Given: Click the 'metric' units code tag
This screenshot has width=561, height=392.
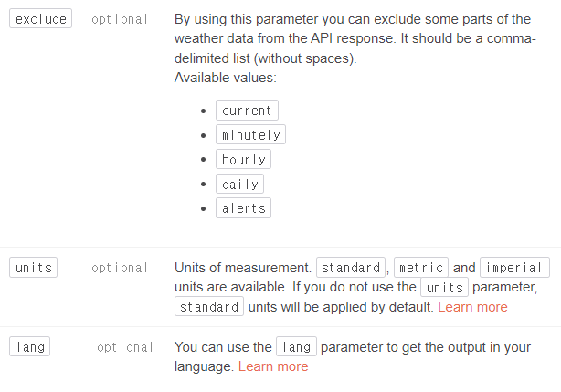Looking at the screenshot, I should click(x=421, y=268).
